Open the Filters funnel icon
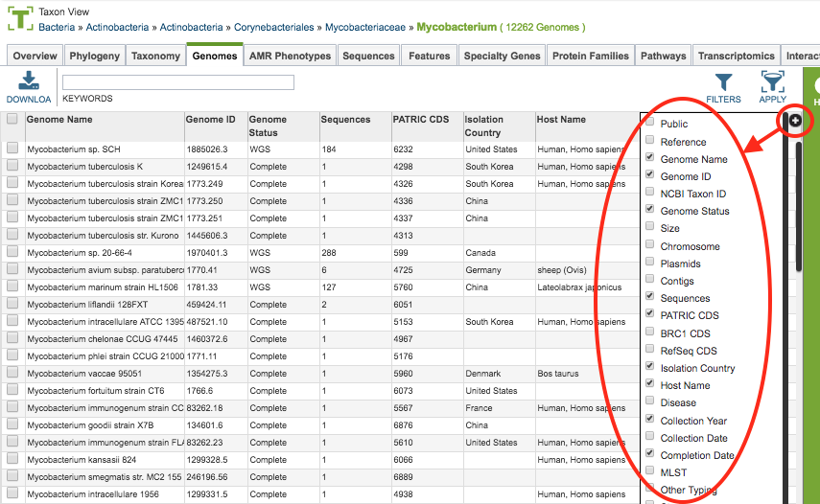This screenshot has width=820, height=504. click(724, 83)
